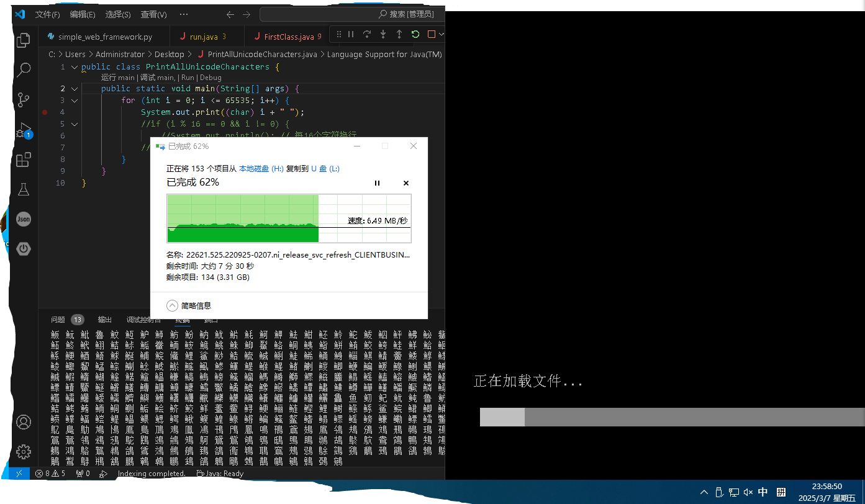This screenshot has height=504, width=865.
Task: Switch to the run.java tab
Action: (x=204, y=37)
